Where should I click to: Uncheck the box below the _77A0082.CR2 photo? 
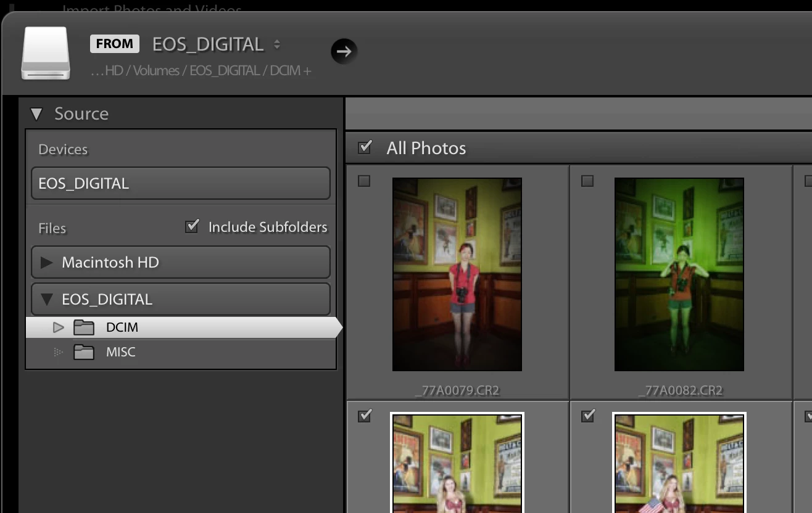pos(588,416)
